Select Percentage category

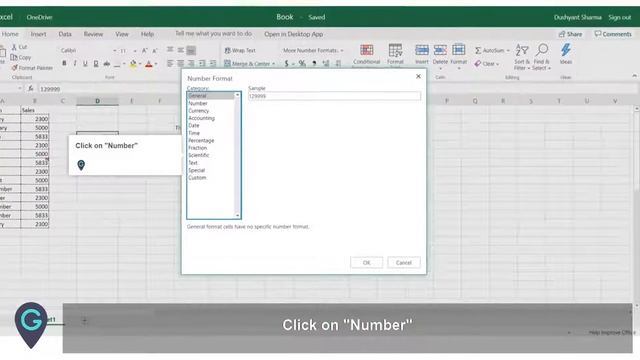point(201,140)
